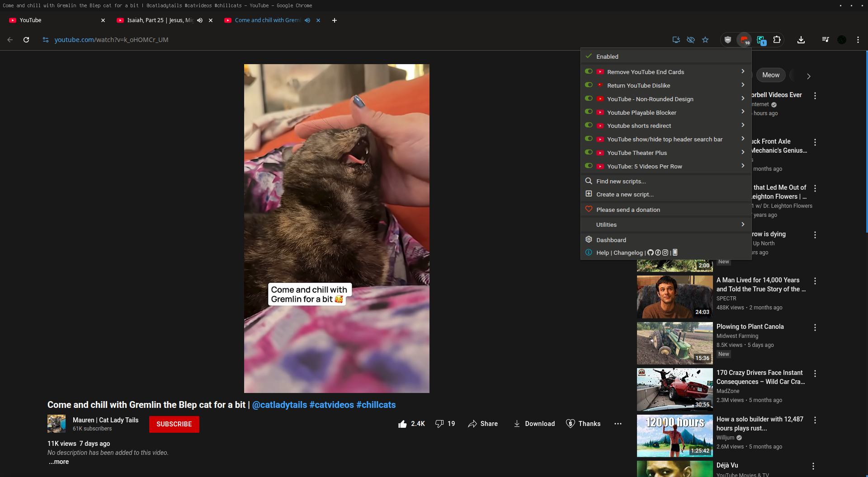The image size is (868, 477).
Task: View site information icon beside the URL
Action: [46, 40]
